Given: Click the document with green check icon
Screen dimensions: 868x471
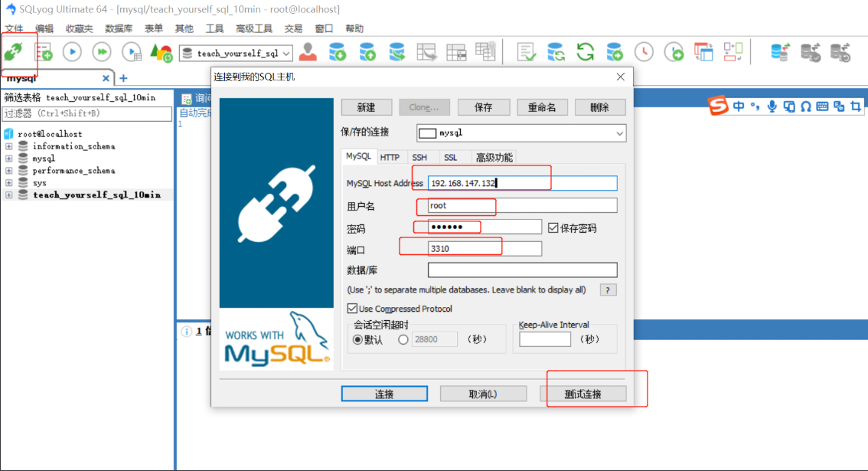Looking at the screenshot, I should click(526, 52).
